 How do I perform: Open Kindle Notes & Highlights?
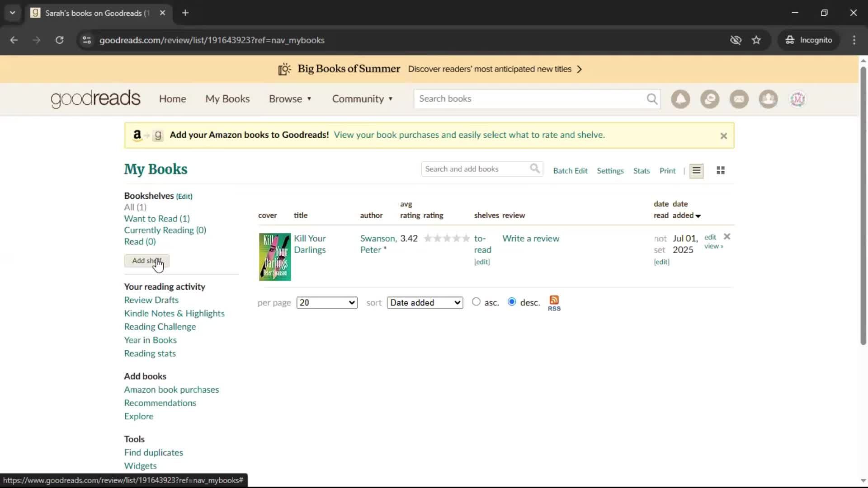pos(174,314)
